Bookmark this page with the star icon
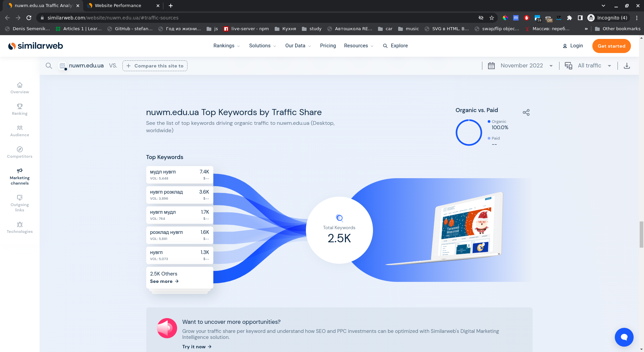Screen dimensions: 644x352 492,18
